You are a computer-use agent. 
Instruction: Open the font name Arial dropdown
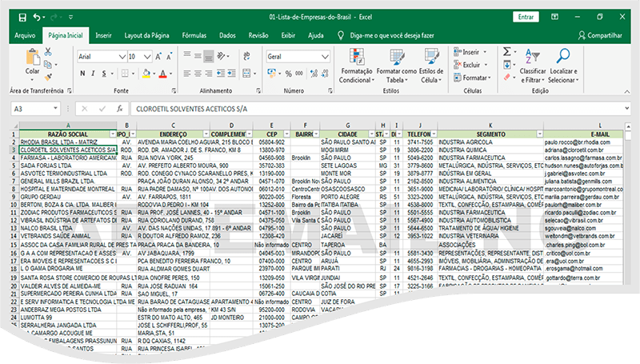[122, 56]
